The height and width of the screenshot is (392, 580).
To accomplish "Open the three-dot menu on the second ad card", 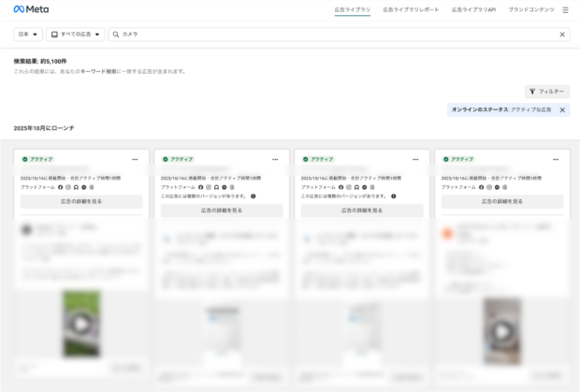I will coord(275,159).
